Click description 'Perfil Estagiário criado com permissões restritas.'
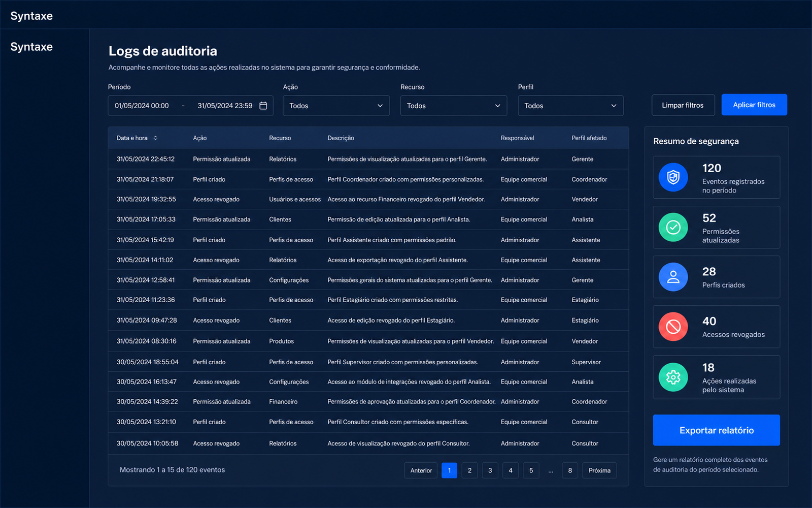Viewport: 812px width, 508px height. tap(393, 300)
